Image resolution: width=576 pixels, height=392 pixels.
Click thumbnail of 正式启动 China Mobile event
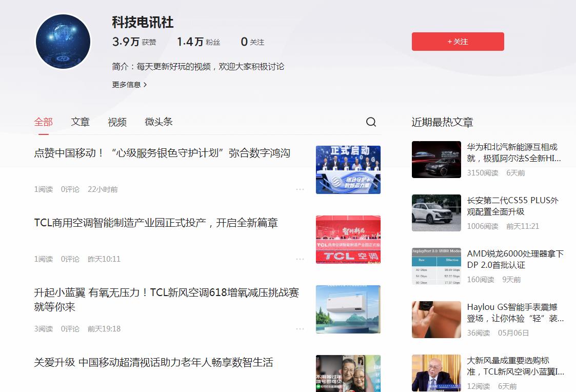point(348,170)
